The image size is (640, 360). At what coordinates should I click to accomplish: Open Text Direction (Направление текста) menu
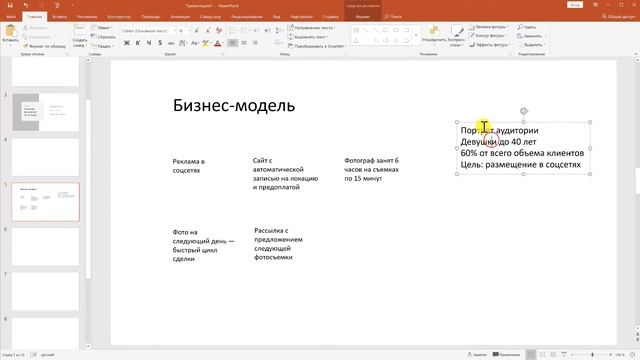tap(312, 28)
